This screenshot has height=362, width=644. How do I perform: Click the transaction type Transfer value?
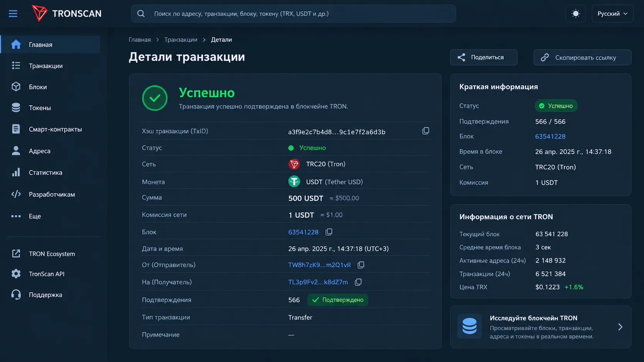300,317
